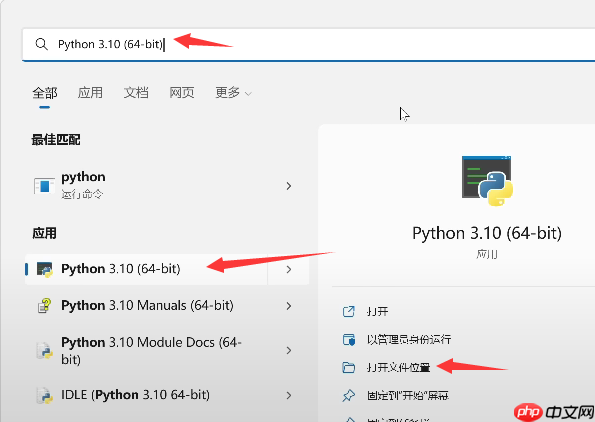Choose 以管理员身份运行 option
Viewport: 595px width, 422px height.
pyautogui.click(x=409, y=339)
